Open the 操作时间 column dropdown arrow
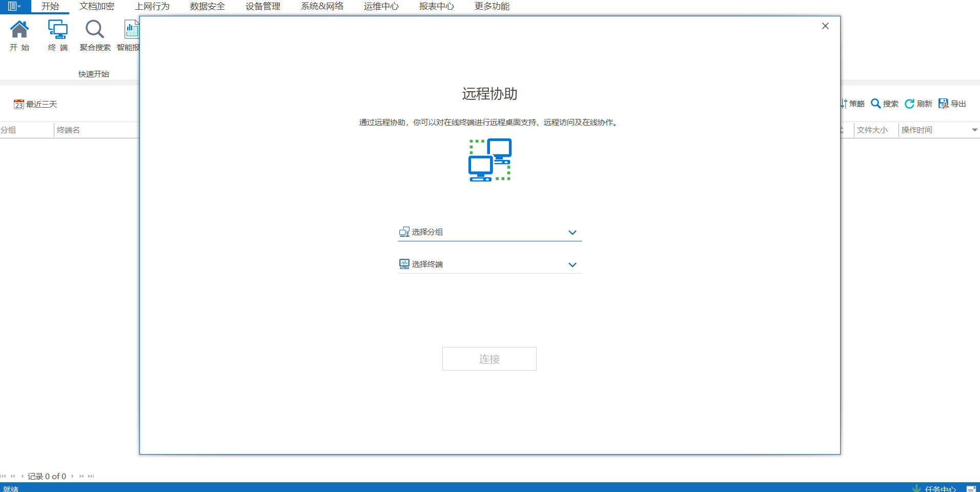Viewport: 980px width, 492px height. [974, 130]
